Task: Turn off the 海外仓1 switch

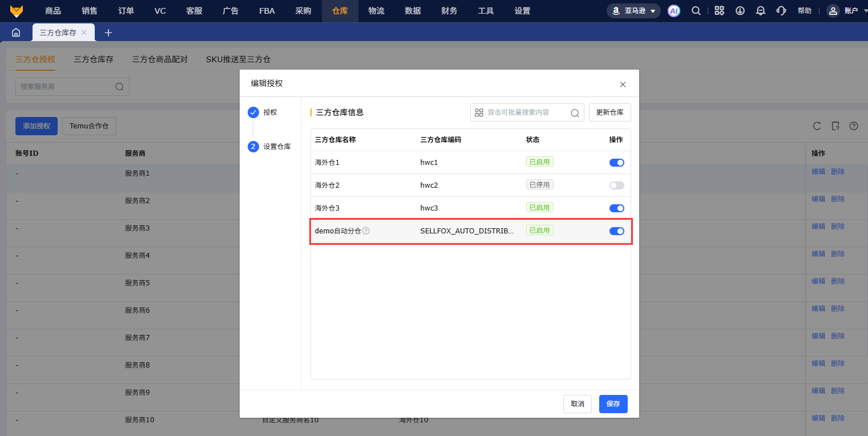Action: coord(617,163)
